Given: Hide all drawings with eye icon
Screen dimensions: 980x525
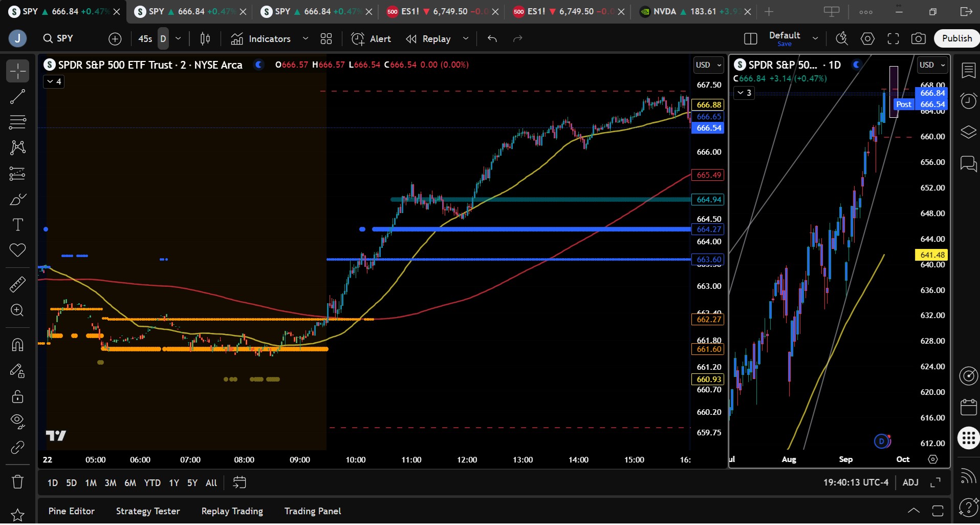Looking at the screenshot, I should (17, 422).
